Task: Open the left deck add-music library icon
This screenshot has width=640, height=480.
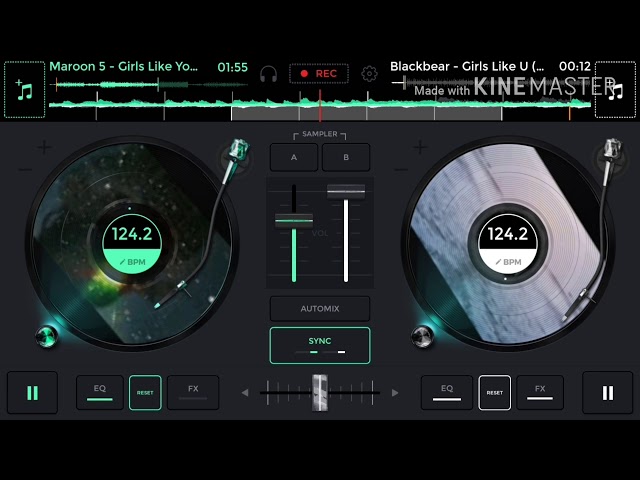Action: coord(24,90)
